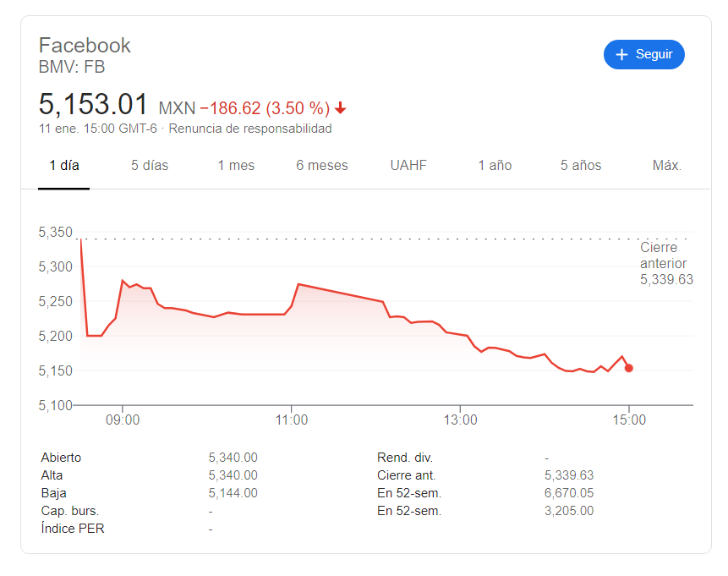Select the 1 día tab
This screenshot has width=728, height=576.
pos(64,166)
